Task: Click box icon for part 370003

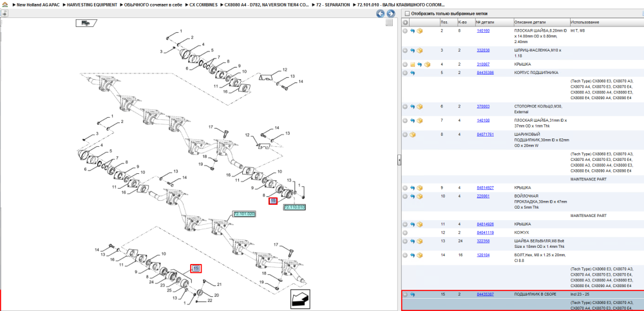Action: pos(420,106)
